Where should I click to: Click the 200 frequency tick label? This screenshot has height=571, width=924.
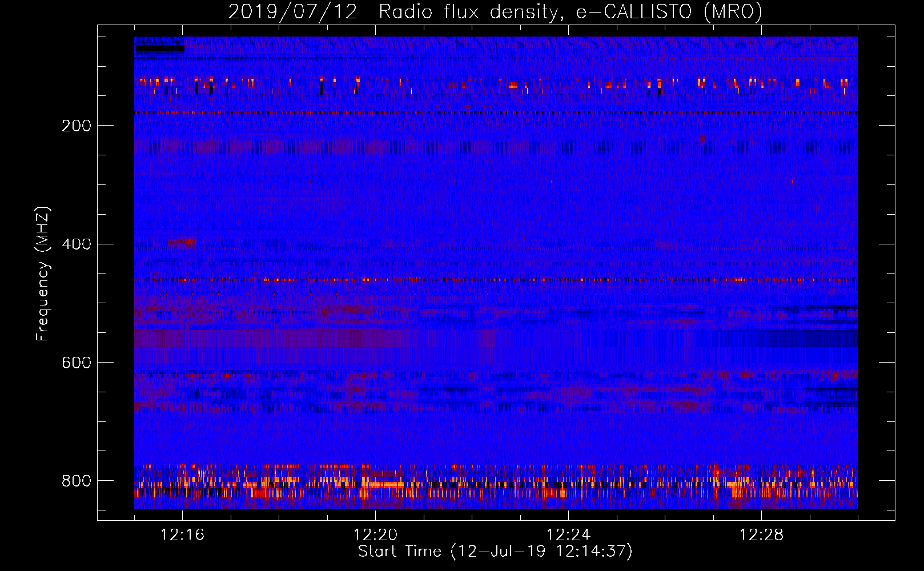point(76,126)
